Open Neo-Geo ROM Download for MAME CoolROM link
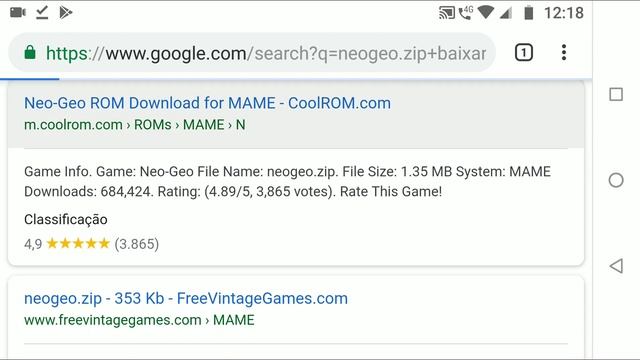 (x=207, y=103)
